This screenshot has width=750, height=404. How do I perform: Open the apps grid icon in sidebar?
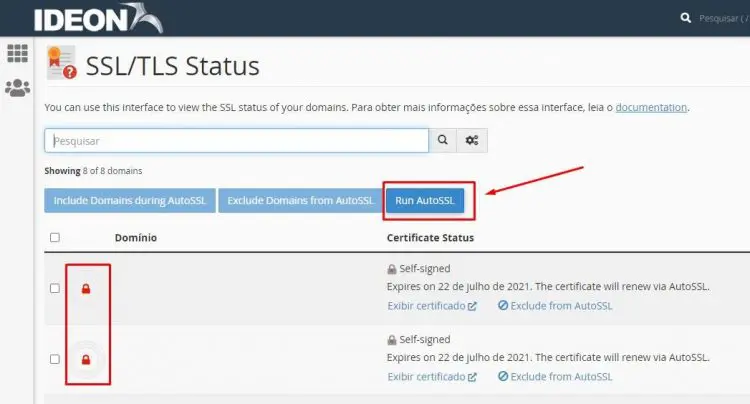click(17, 53)
